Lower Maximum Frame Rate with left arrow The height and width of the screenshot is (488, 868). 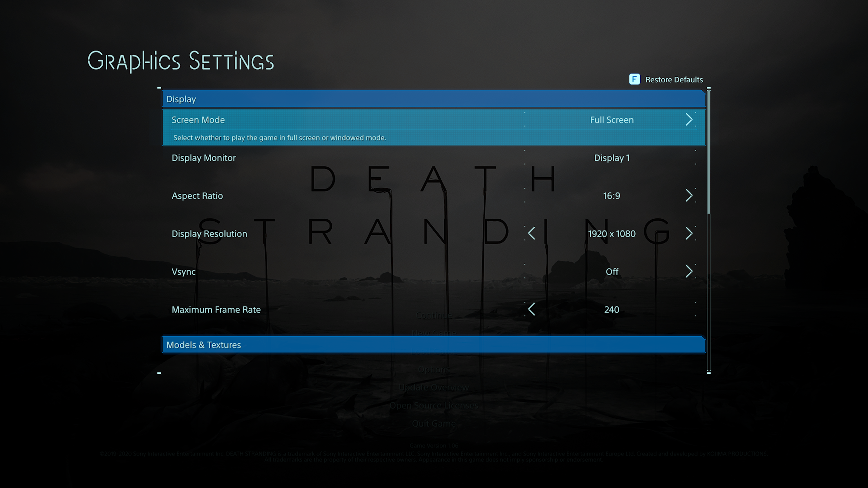(x=531, y=309)
